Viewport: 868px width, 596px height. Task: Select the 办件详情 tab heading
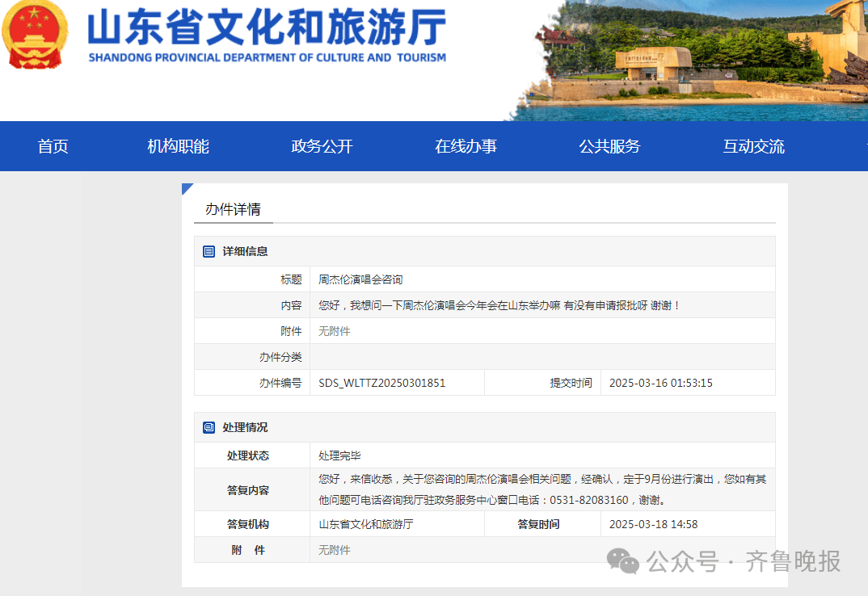tap(233, 209)
